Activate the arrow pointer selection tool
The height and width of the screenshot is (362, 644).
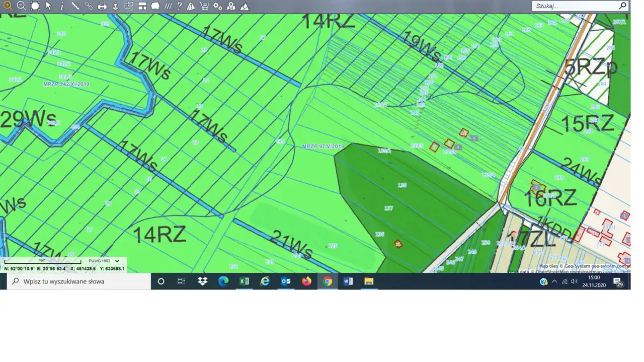point(49,6)
